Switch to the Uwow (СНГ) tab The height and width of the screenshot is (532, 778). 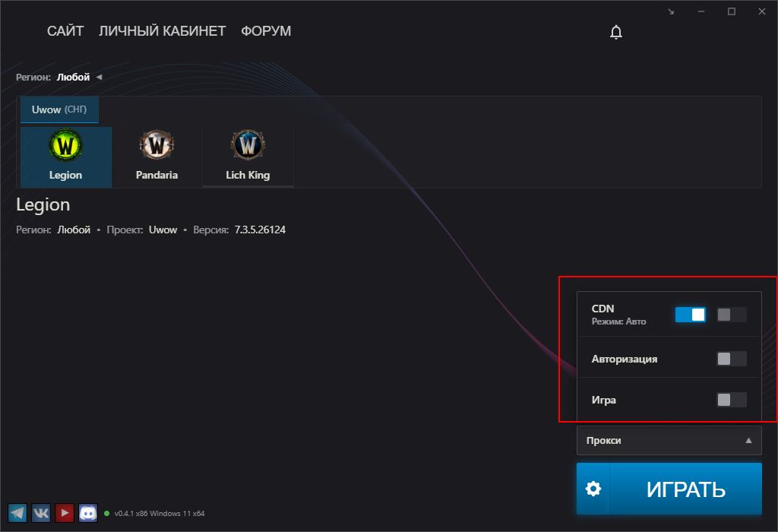(x=59, y=109)
